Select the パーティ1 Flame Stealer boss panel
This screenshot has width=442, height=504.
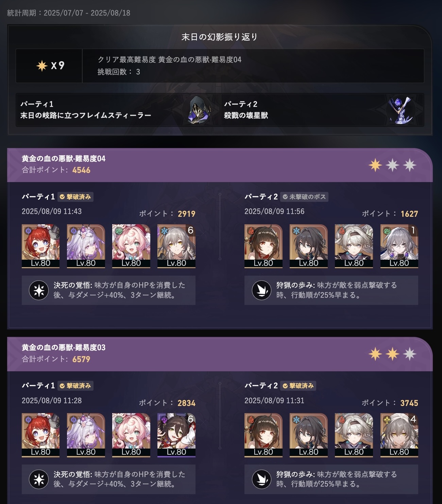pyautogui.click(x=118, y=110)
